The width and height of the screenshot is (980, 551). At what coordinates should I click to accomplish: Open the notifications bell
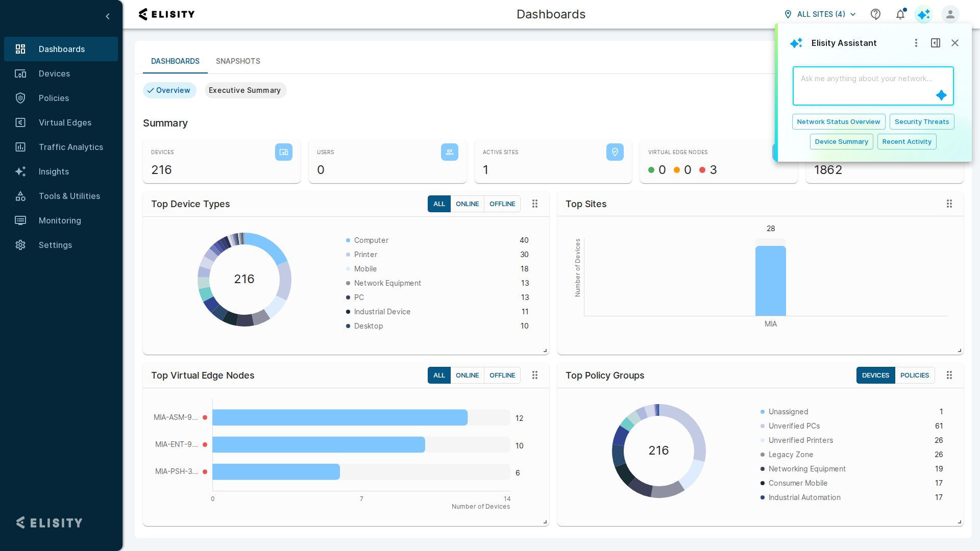point(900,14)
